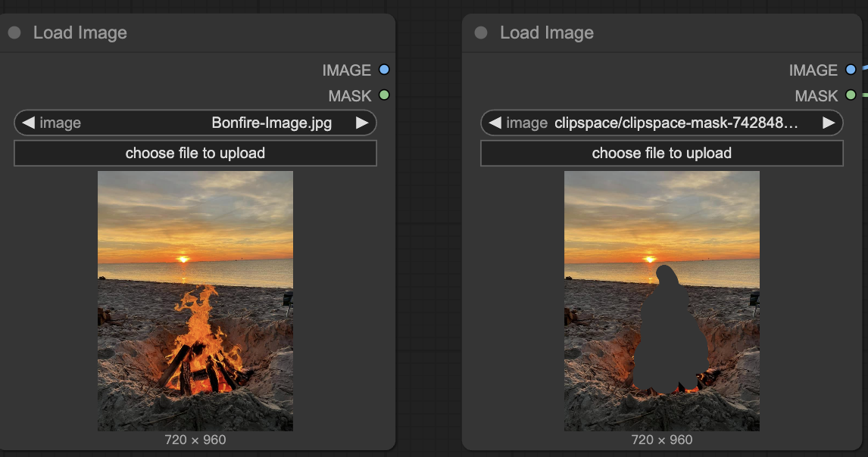Click the green MASK output port on the clipspace node
The width and height of the screenshot is (868, 457).
click(x=851, y=95)
